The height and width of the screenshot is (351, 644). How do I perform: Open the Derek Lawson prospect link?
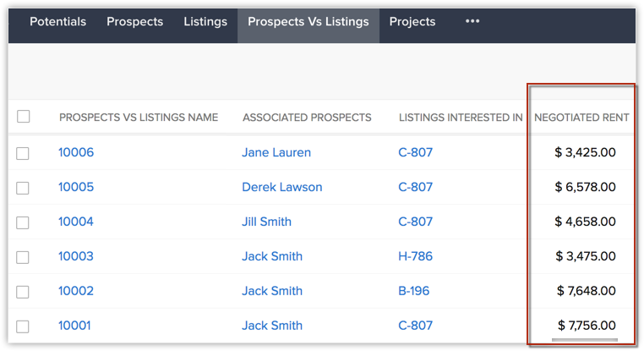tap(281, 187)
